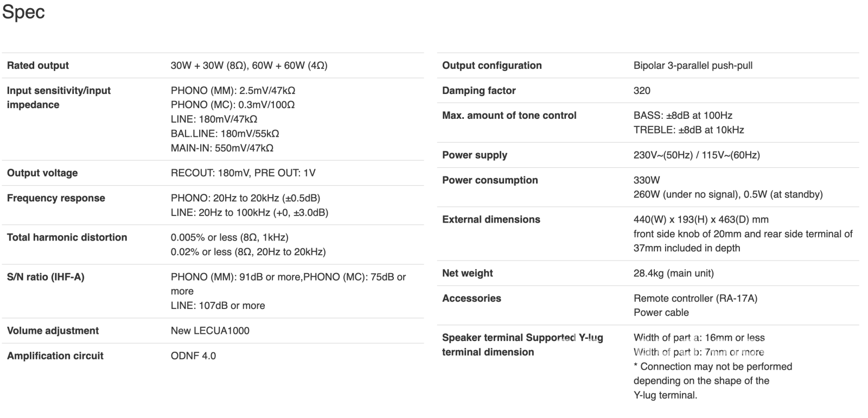
Task: Select the Output voltage row label
Action: 42,173
